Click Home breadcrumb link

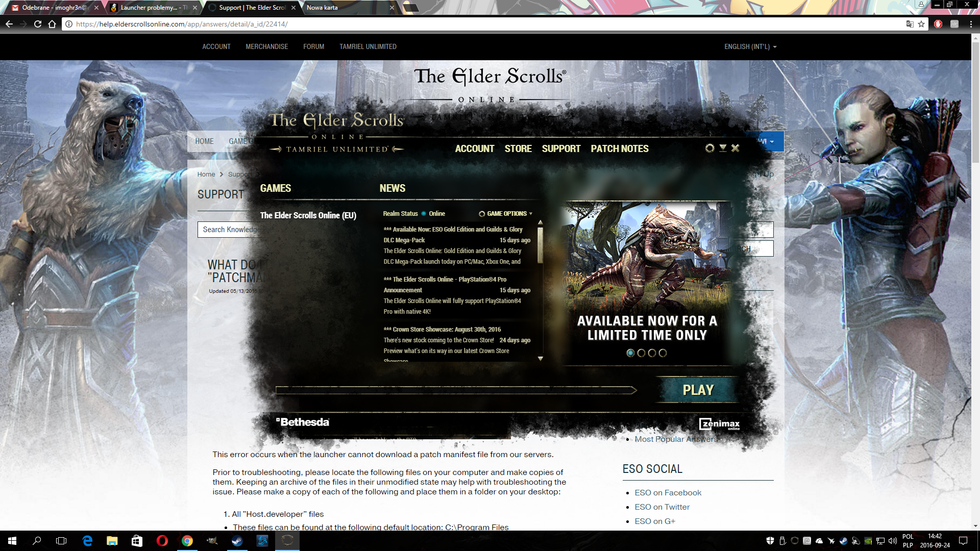click(206, 174)
